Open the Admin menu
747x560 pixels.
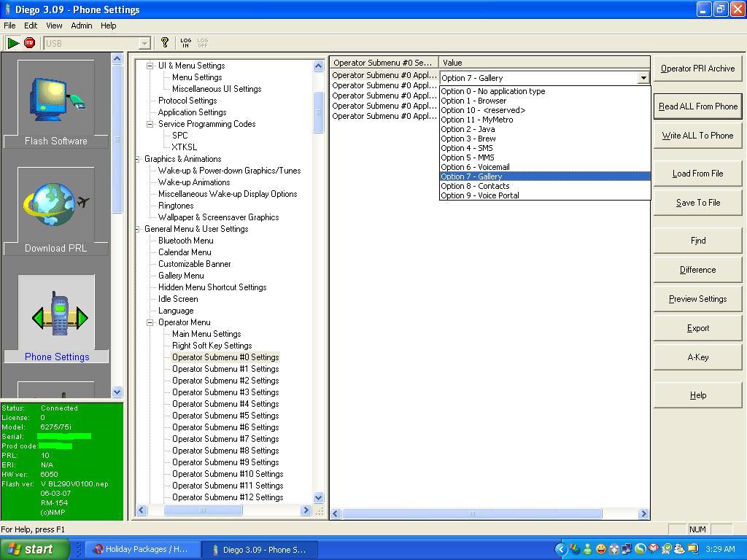[x=81, y=26]
